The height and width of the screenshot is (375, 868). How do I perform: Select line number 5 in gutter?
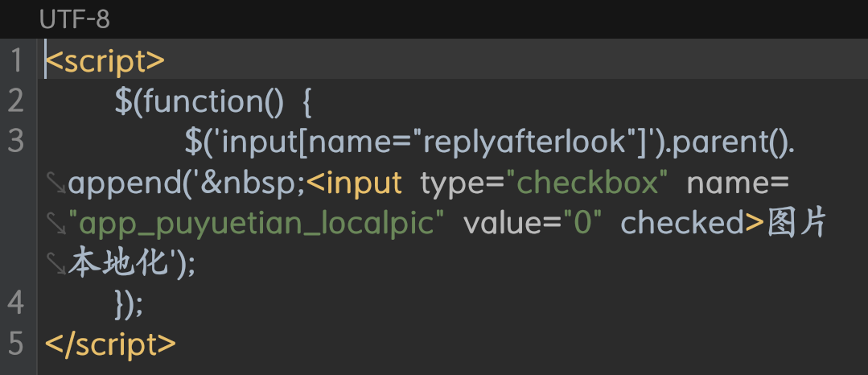point(16,344)
